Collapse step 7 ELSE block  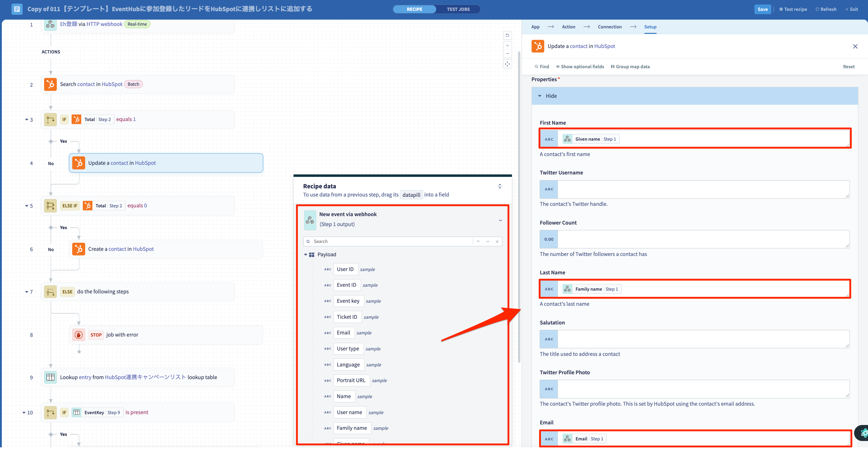coord(27,292)
